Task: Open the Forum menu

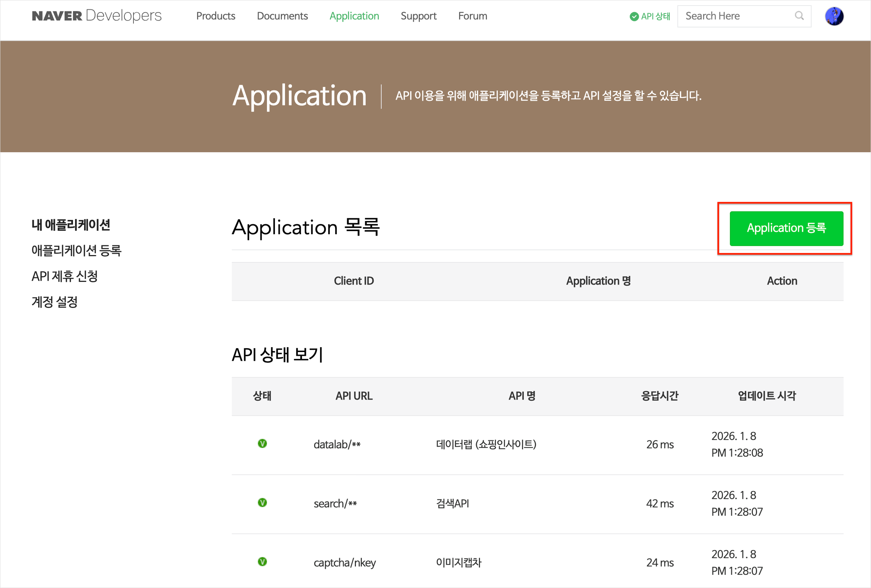Action: click(472, 16)
